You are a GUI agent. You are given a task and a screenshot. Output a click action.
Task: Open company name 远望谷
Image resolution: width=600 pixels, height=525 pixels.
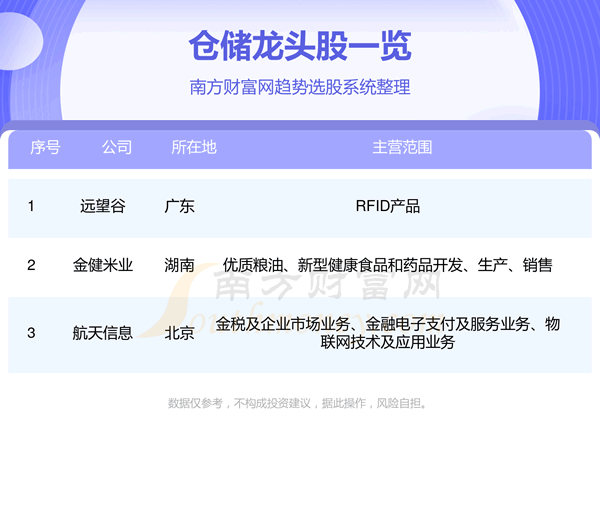click(103, 206)
